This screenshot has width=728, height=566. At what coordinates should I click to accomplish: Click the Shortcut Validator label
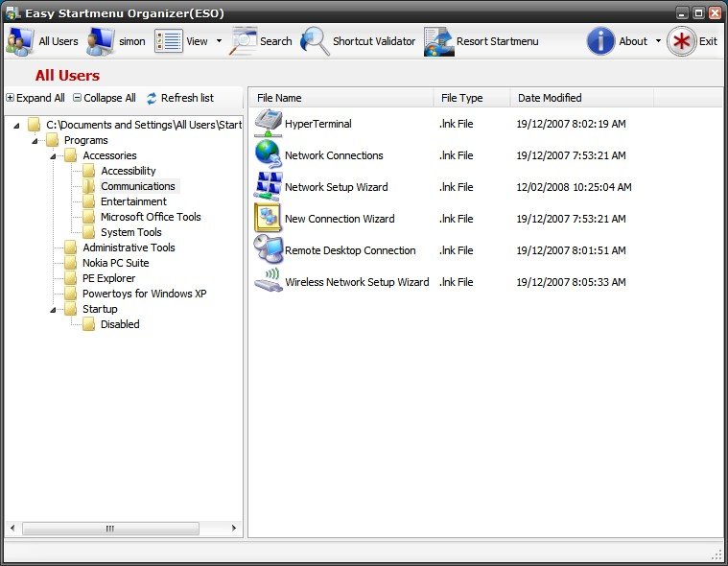click(374, 41)
